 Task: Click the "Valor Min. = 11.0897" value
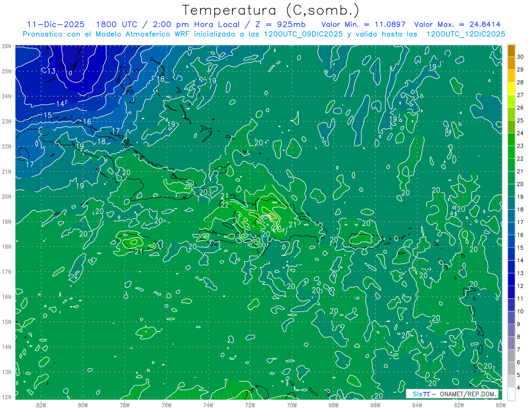pos(364,24)
